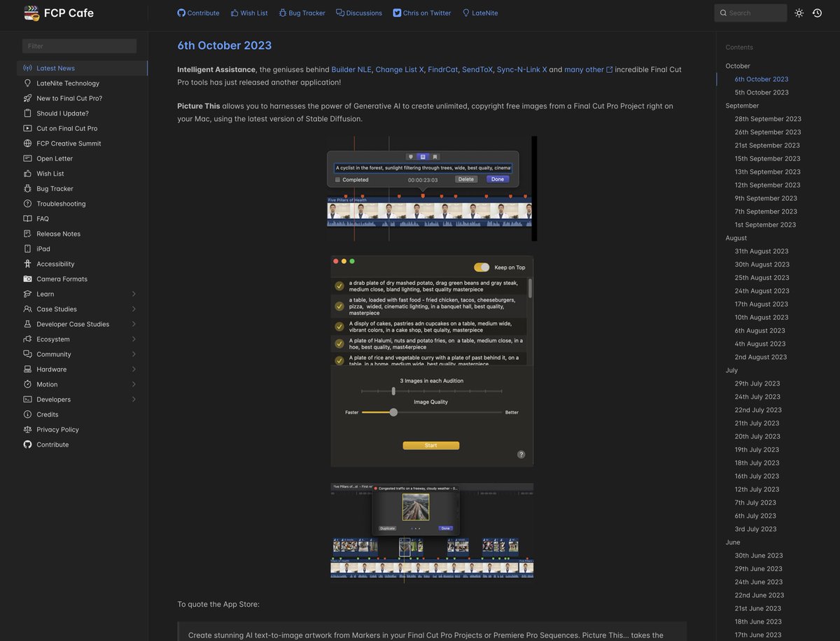840x641 pixels.
Task: Jump to 30th June 2023 in Contents
Action: tap(759, 556)
